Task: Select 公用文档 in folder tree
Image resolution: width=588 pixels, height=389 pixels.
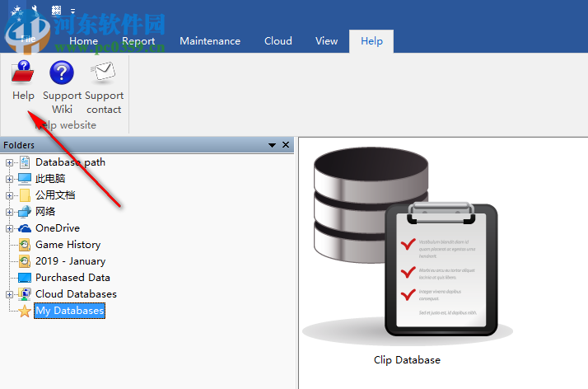Action: [x=55, y=195]
